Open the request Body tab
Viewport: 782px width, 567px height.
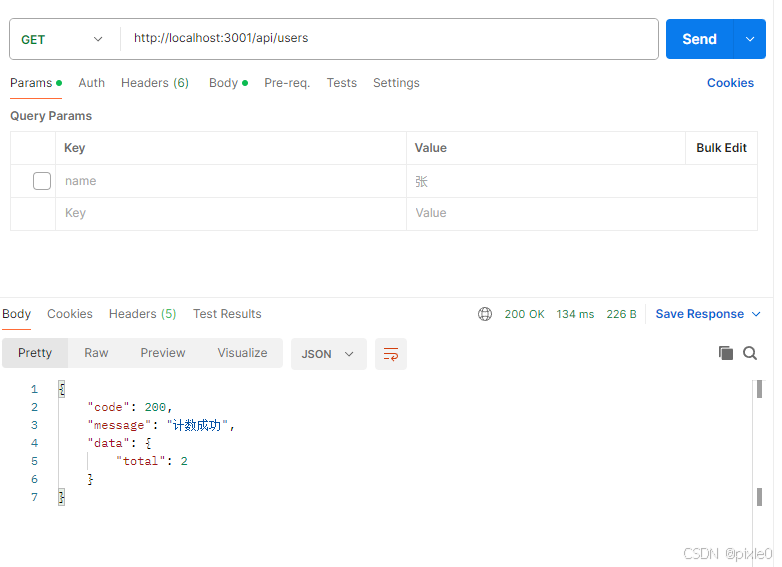[x=228, y=83]
